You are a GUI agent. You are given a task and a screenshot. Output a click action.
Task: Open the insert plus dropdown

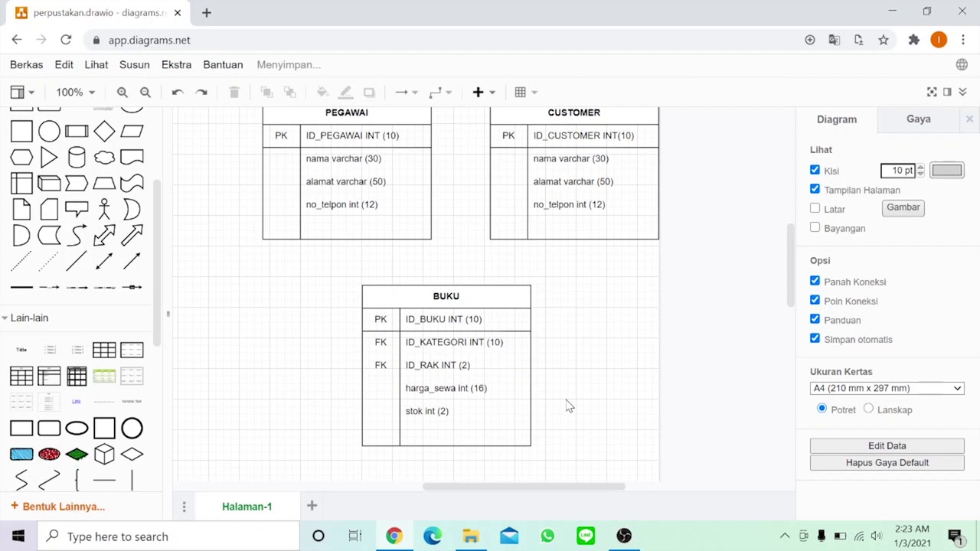coord(484,93)
